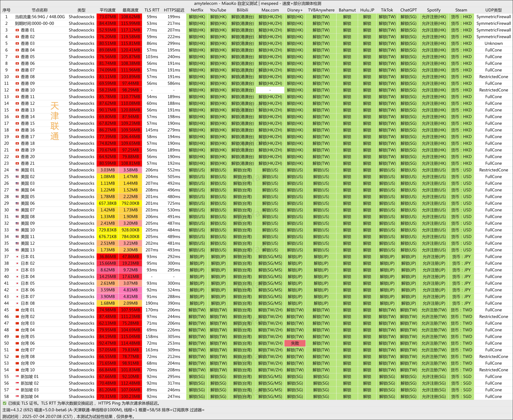Click the YouTube column header

(x=218, y=10)
